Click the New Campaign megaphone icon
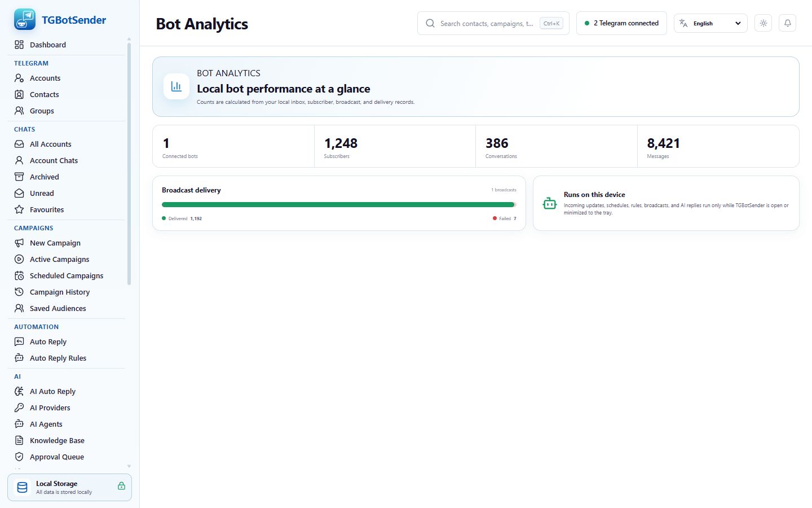Viewport: 812px width, 508px height. [19, 243]
